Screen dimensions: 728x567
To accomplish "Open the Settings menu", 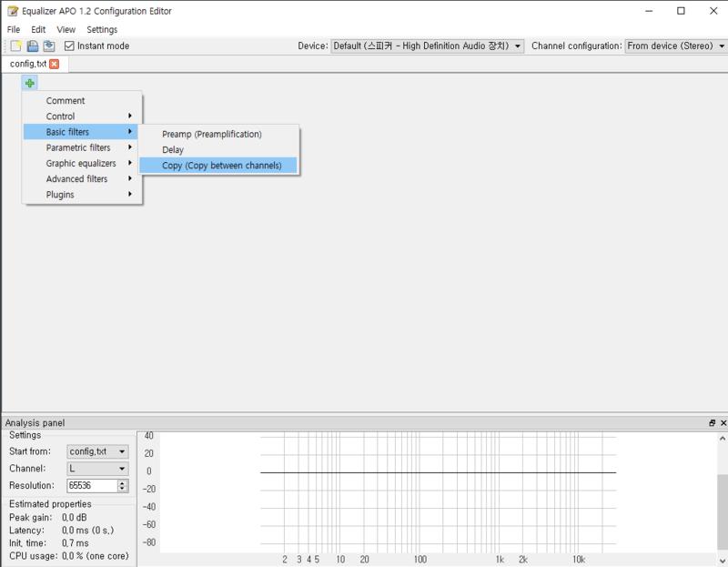I will [102, 30].
